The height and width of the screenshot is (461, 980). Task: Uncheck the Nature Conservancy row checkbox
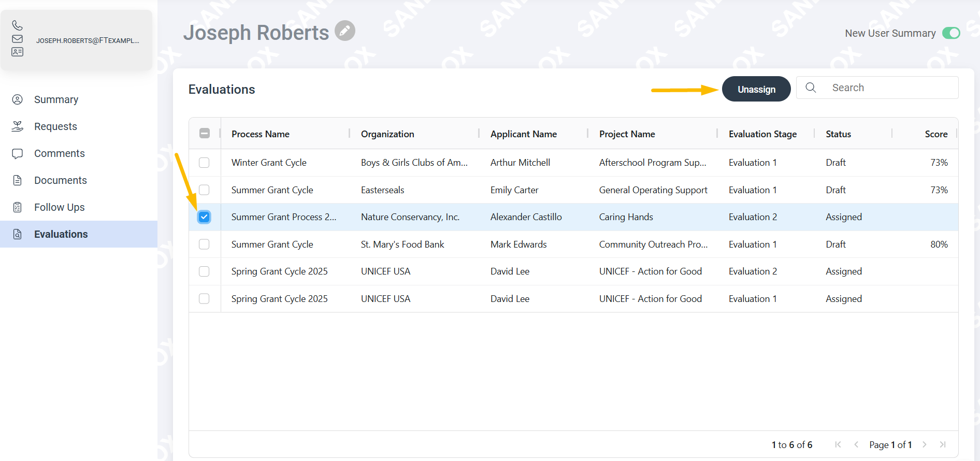pos(204,217)
